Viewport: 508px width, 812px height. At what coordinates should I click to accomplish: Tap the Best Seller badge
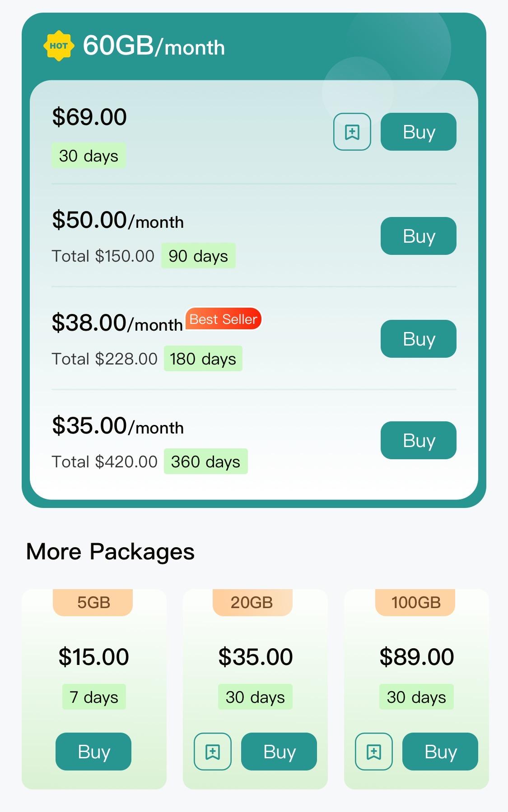click(224, 319)
